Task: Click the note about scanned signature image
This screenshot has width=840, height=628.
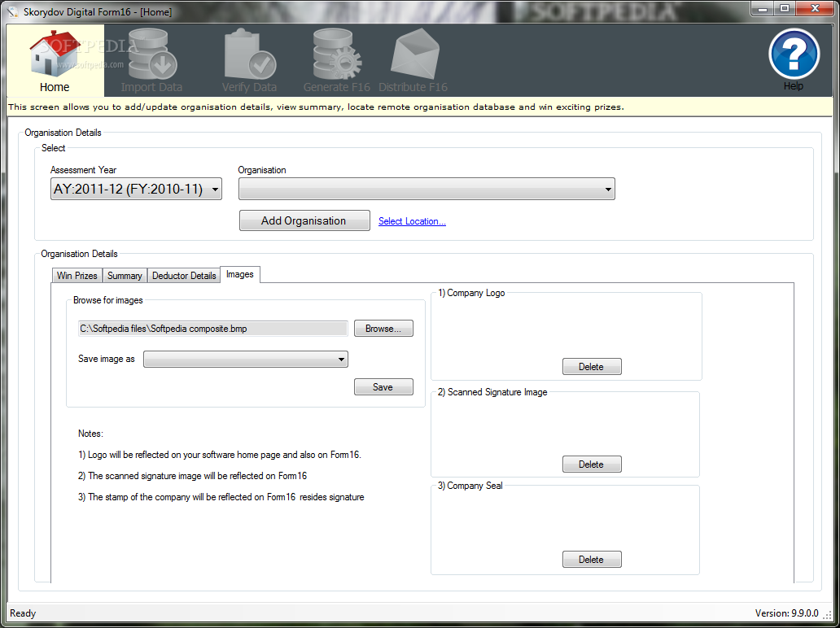Action: (192, 476)
